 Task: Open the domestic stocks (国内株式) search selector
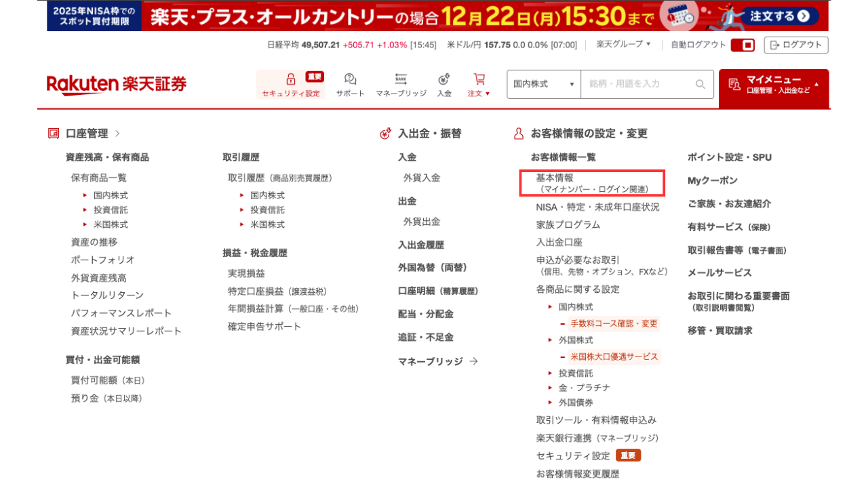pyautogui.click(x=544, y=84)
